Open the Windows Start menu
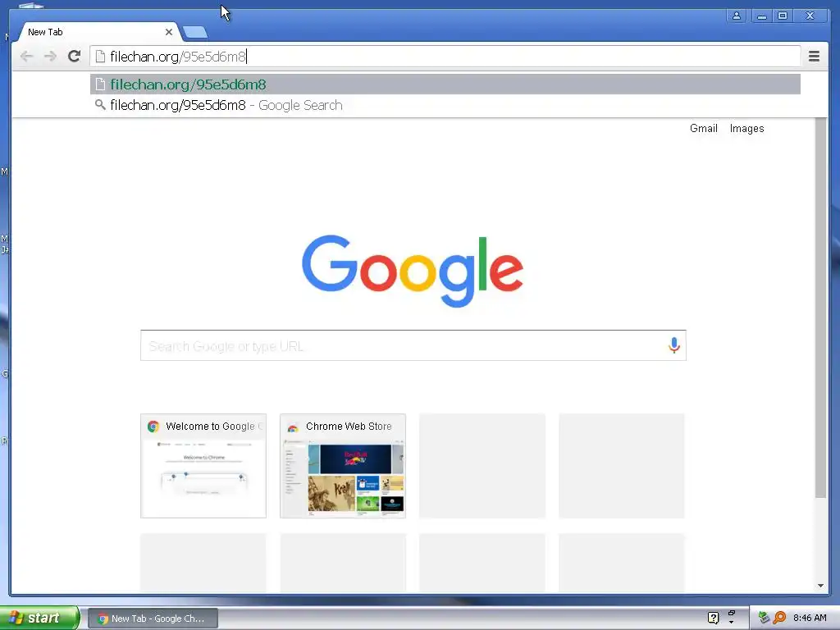Viewport: 840px width, 630px height. [39, 618]
